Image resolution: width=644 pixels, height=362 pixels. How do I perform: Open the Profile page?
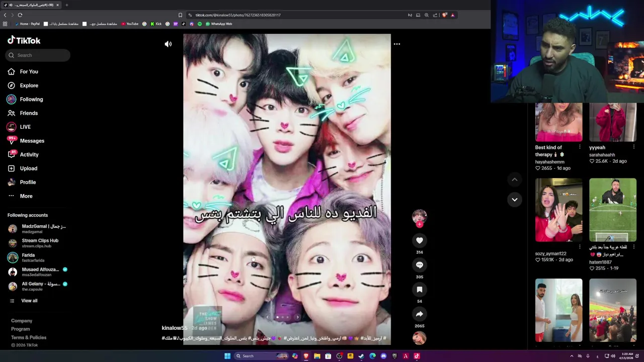tap(28, 183)
